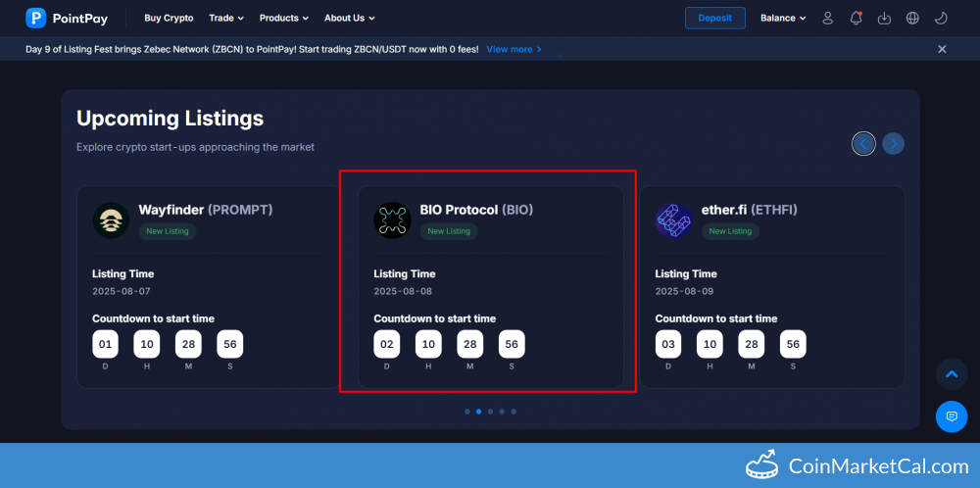Click the BIO Protocol (BIO) listing title
Screen dimensions: 980x488
click(x=476, y=210)
